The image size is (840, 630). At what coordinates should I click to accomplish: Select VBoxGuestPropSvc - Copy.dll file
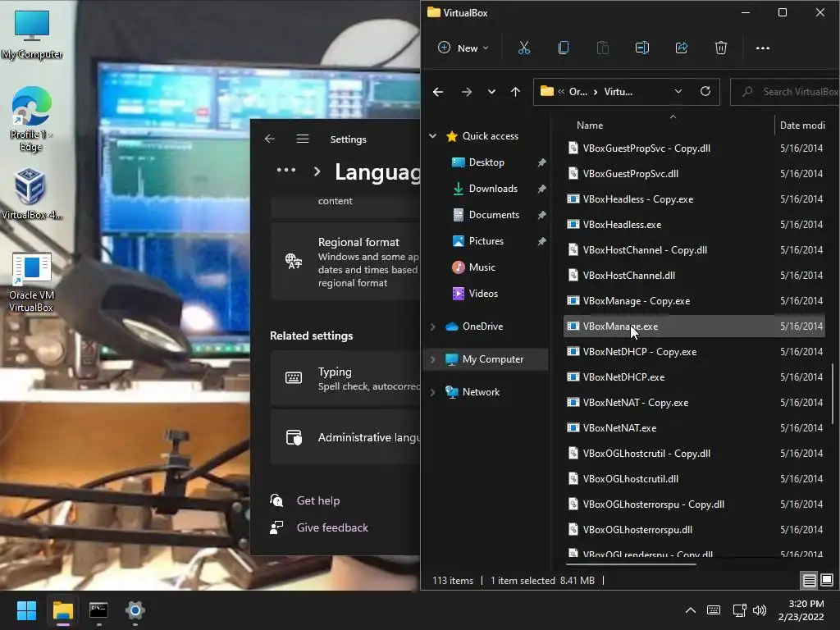694,148
